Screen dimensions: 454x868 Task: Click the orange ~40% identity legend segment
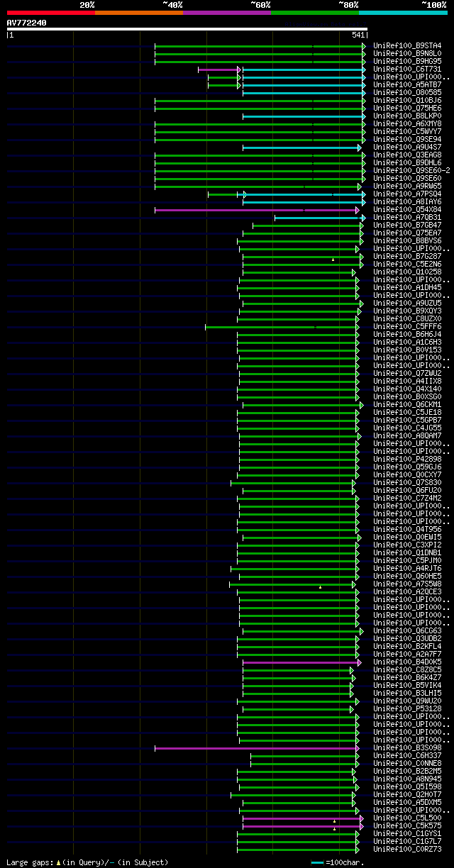138,13
